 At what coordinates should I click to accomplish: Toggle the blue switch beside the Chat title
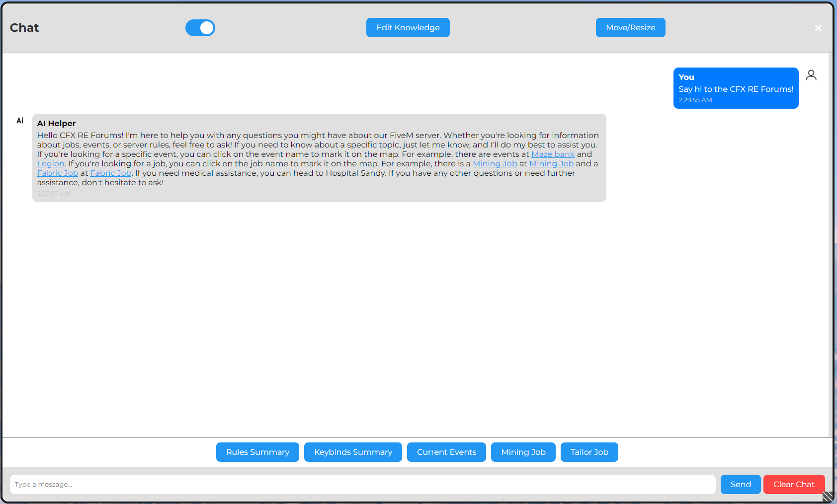[200, 28]
